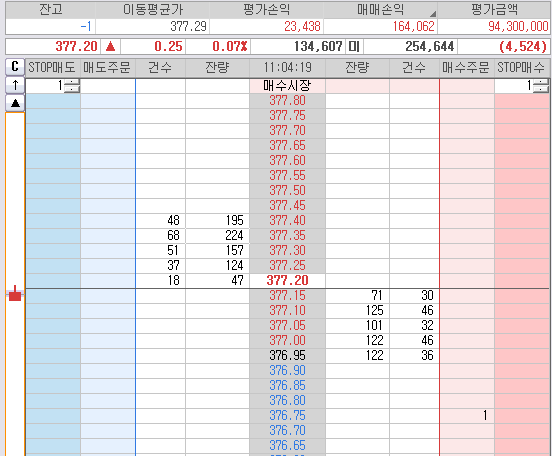The height and width of the screenshot is (456, 552).
Task: Click the STOP매수 cell at 377.50
Action: click(x=522, y=190)
